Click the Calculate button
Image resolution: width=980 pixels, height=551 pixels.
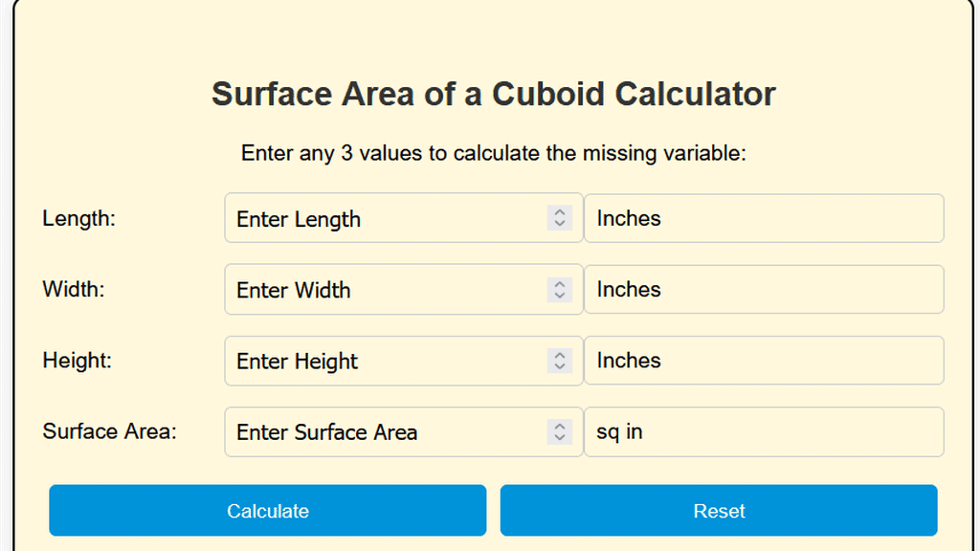click(268, 511)
